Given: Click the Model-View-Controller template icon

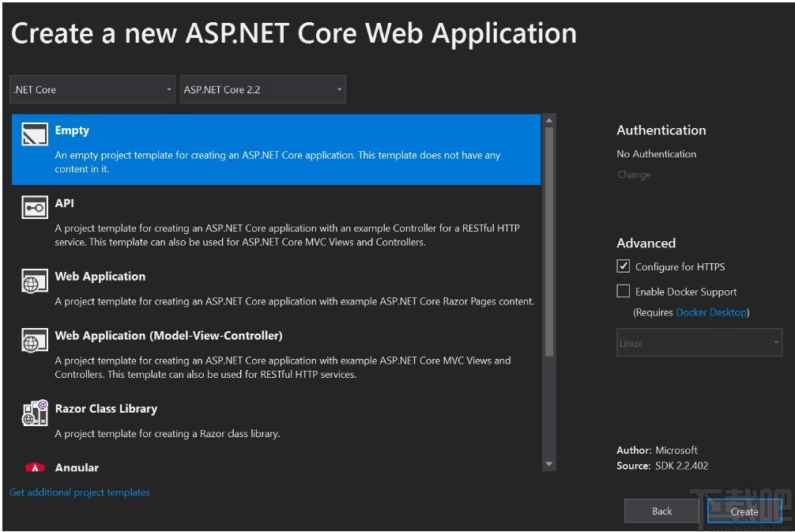Looking at the screenshot, I should click(x=34, y=340).
